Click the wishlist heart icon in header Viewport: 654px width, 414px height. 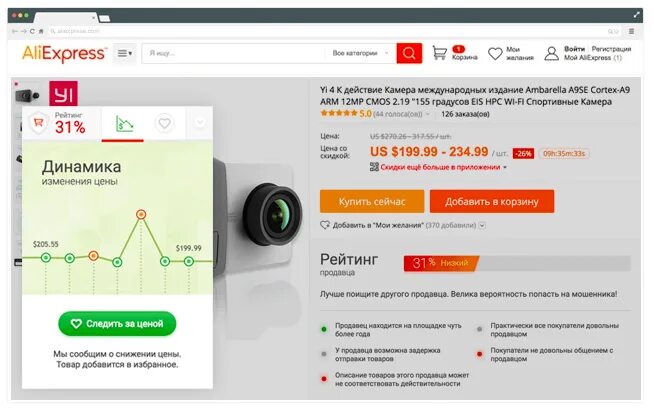[x=495, y=53]
